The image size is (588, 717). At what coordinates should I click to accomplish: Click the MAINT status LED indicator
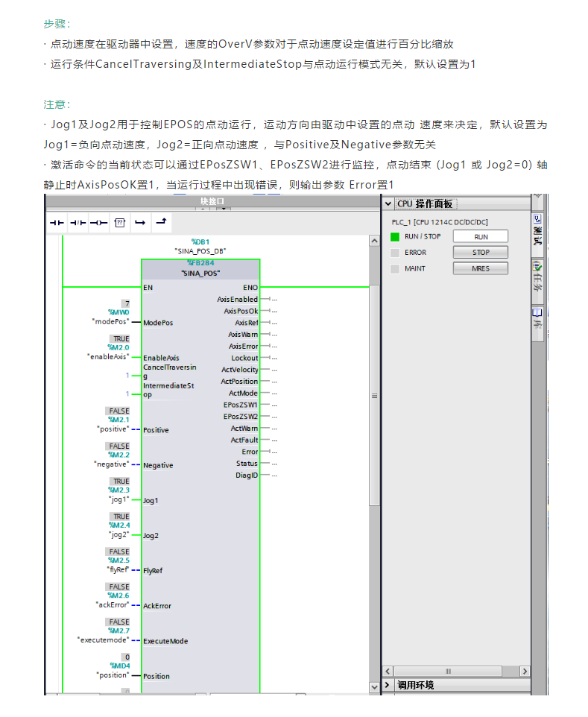(x=395, y=268)
